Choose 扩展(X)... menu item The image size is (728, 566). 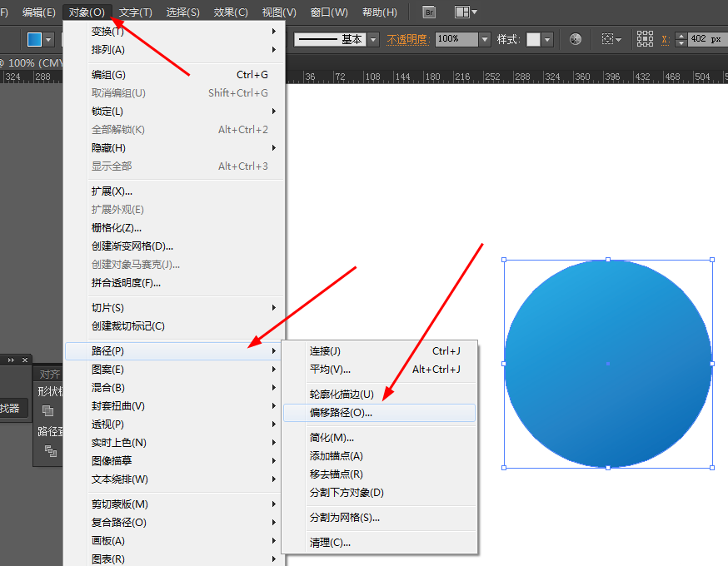[x=174, y=191]
